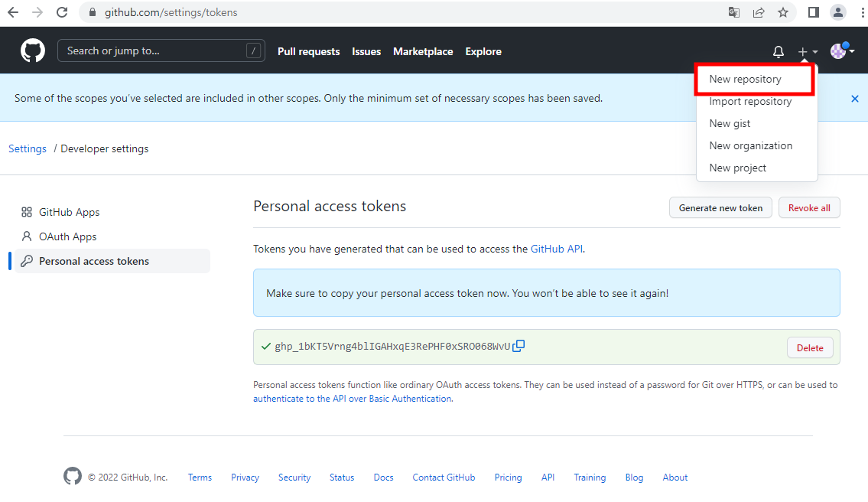868x502 pixels.
Task: Click the slash shortcut icon in search
Action: coord(253,51)
